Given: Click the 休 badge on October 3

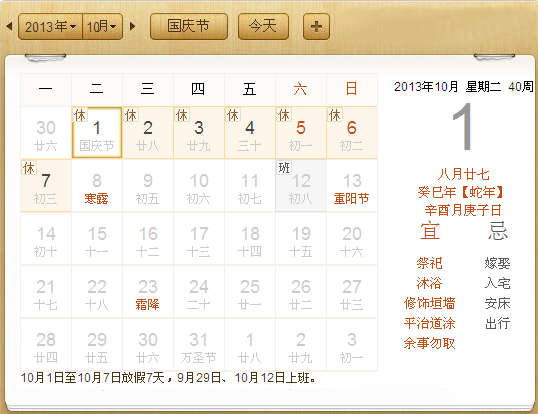Looking at the screenshot, I should (182, 115).
